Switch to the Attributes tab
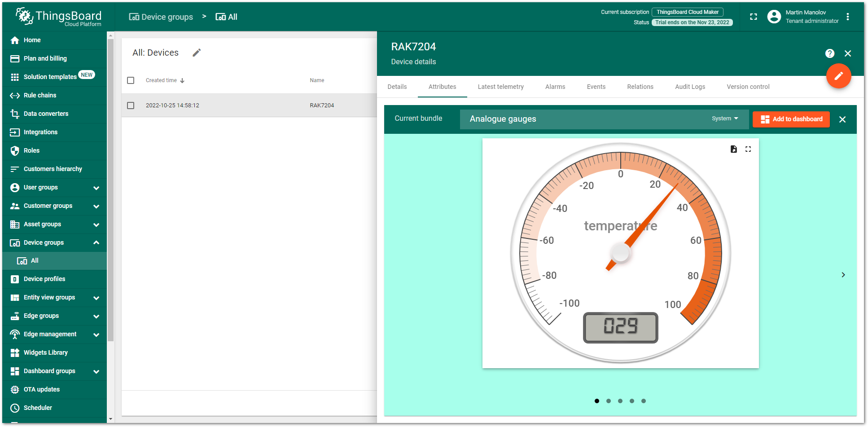The height and width of the screenshot is (427, 868). pos(443,87)
